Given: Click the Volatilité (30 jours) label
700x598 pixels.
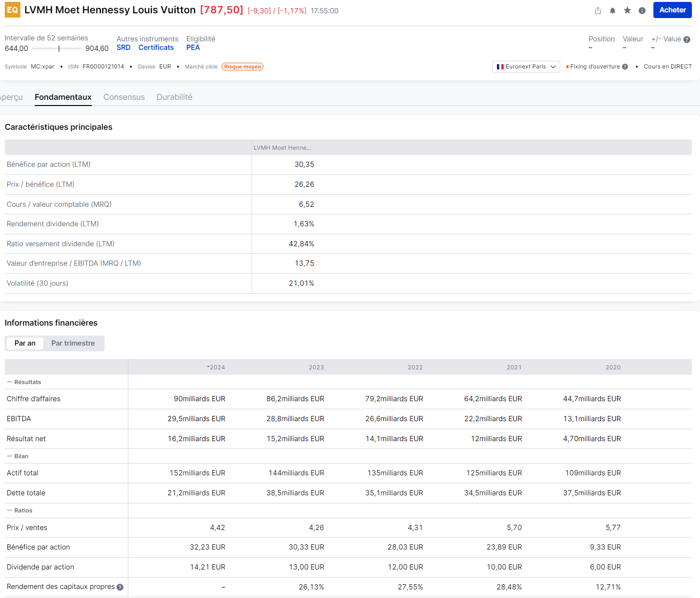Looking at the screenshot, I should [x=38, y=283].
